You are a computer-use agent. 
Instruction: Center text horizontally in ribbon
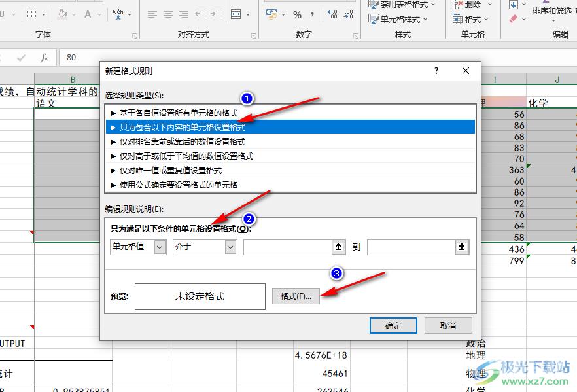[168, 14]
